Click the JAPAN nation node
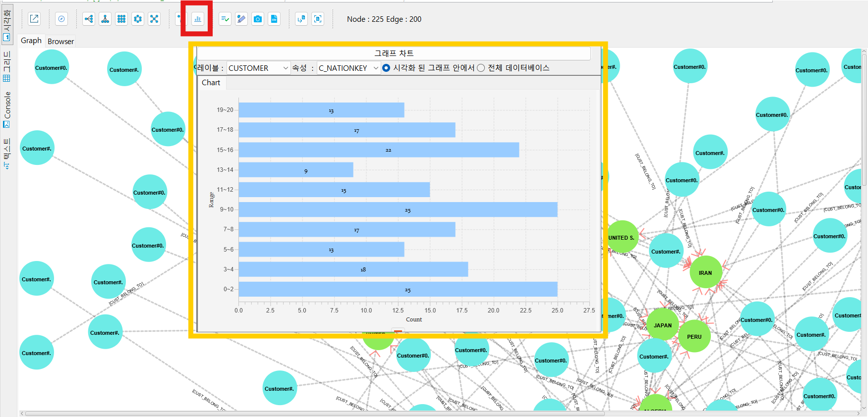868x417 pixels. 663,325
